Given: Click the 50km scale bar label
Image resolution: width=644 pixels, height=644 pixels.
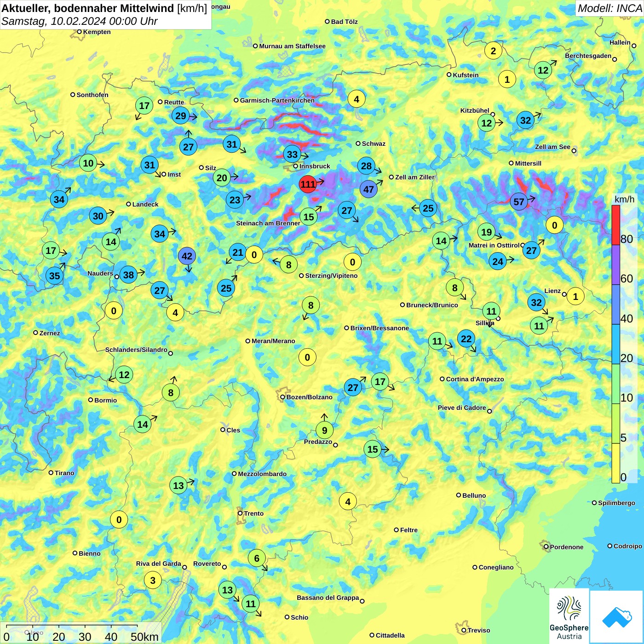Looking at the screenshot, I should pos(144,637).
